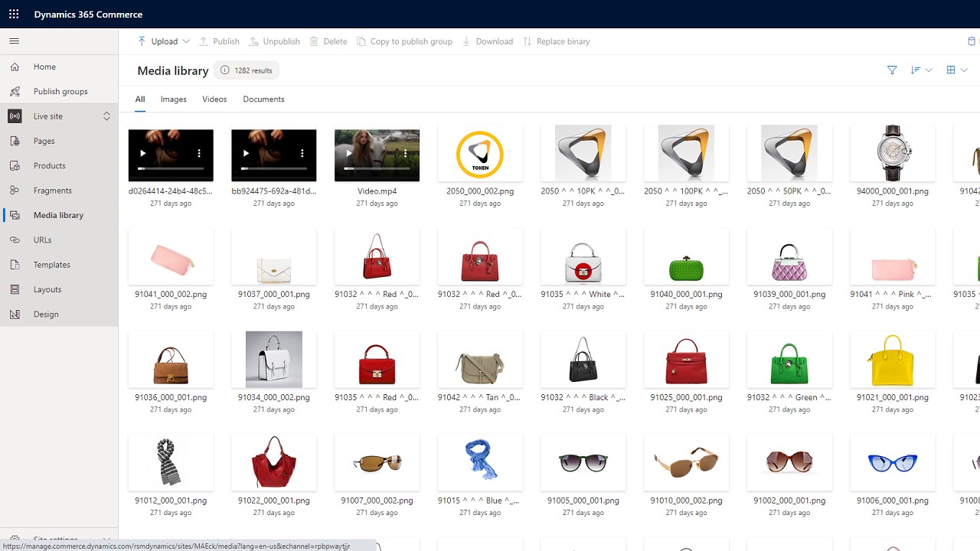The width and height of the screenshot is (980, 551).
Task: Click the 91042 ^ ^ ^ Tan file name
Action: tap(480, 397)
